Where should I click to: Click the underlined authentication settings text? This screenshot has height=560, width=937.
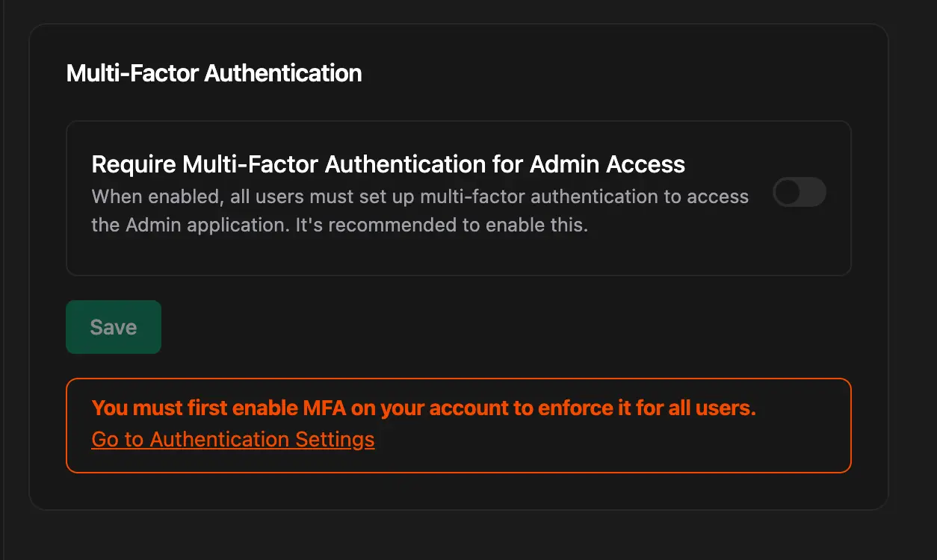pos(232,439)
